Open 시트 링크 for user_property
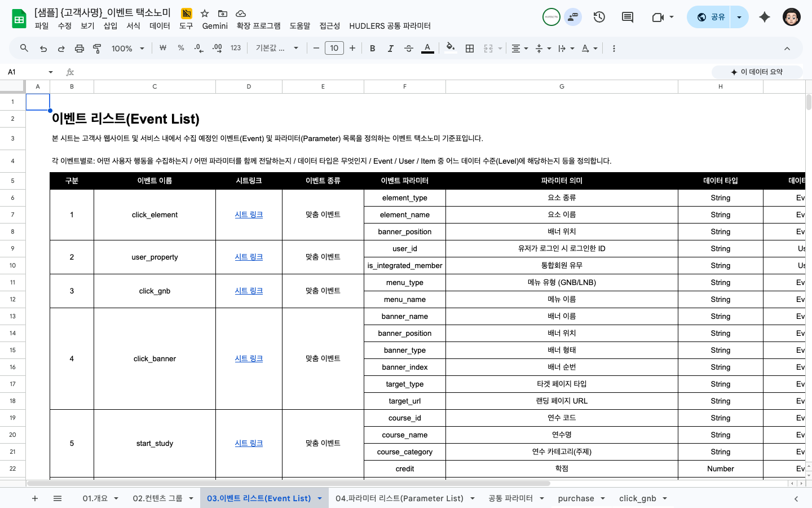This screenshot has height=508, width=812. [x=249, y=257]
